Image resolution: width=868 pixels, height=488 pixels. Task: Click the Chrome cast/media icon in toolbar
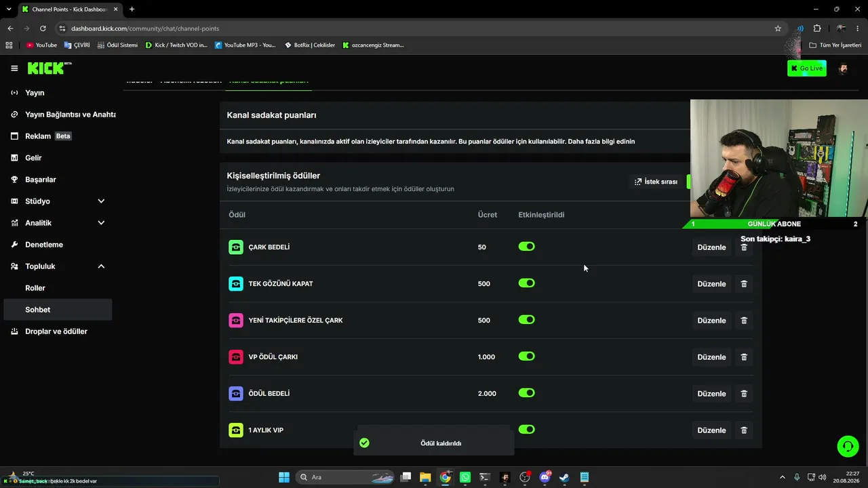pyautogui.click(x=800, y=28)
